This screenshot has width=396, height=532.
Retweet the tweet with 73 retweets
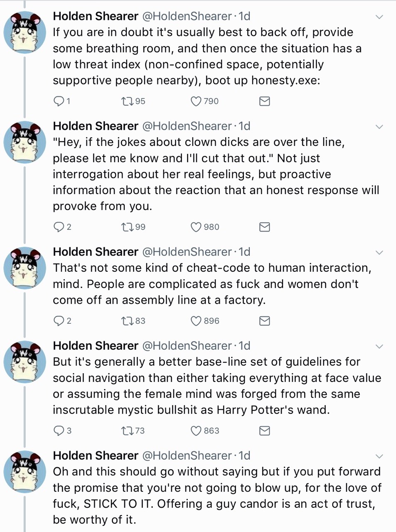click(126, 431)
